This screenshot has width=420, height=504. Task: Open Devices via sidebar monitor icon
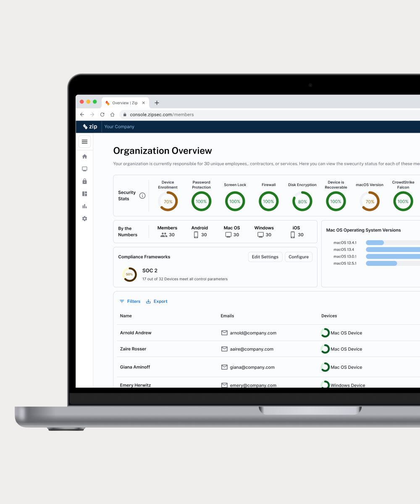[x=84, y=169]
